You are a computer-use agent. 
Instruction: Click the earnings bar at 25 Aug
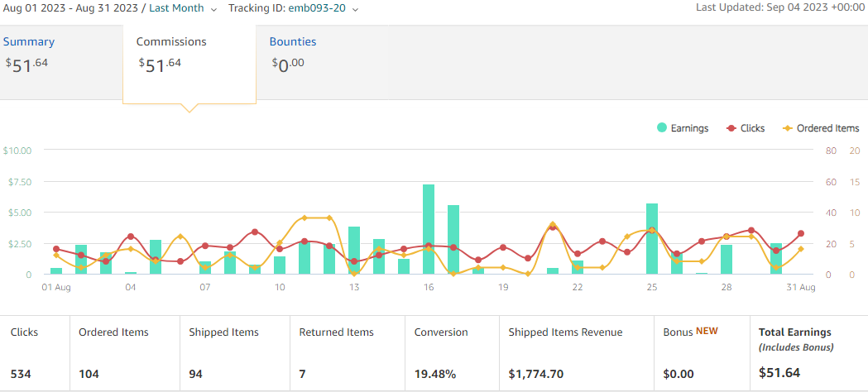(x=652, y=238)
